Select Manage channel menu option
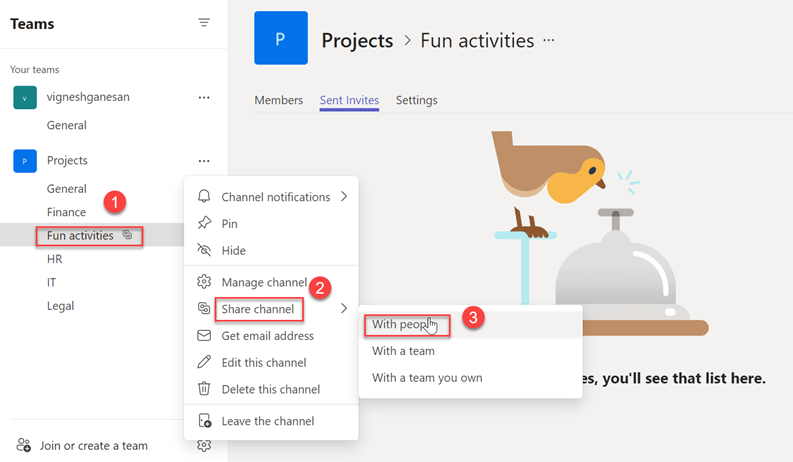 tap(263, 283)
